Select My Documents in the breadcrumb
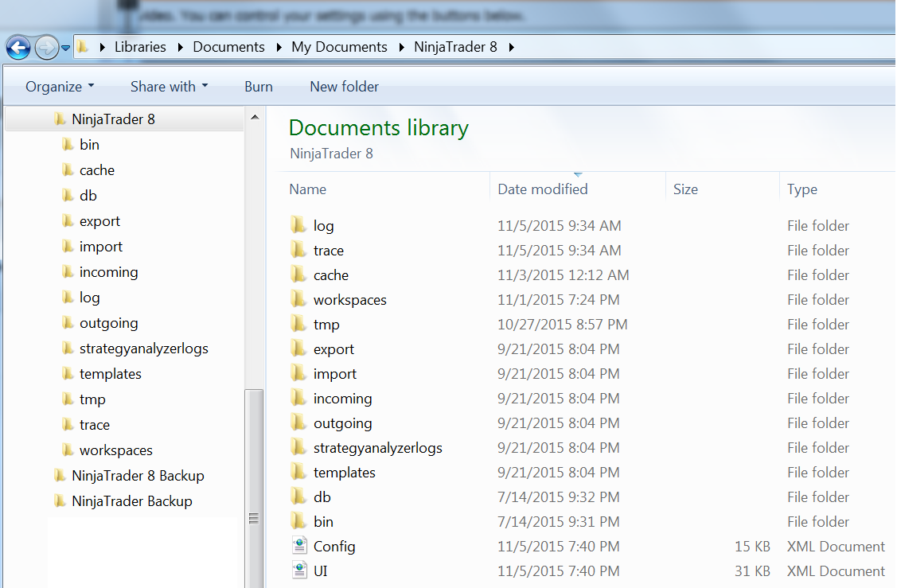The width and height of the screenshot is (897, 588). pyautogui.click(x=339, y=47)
